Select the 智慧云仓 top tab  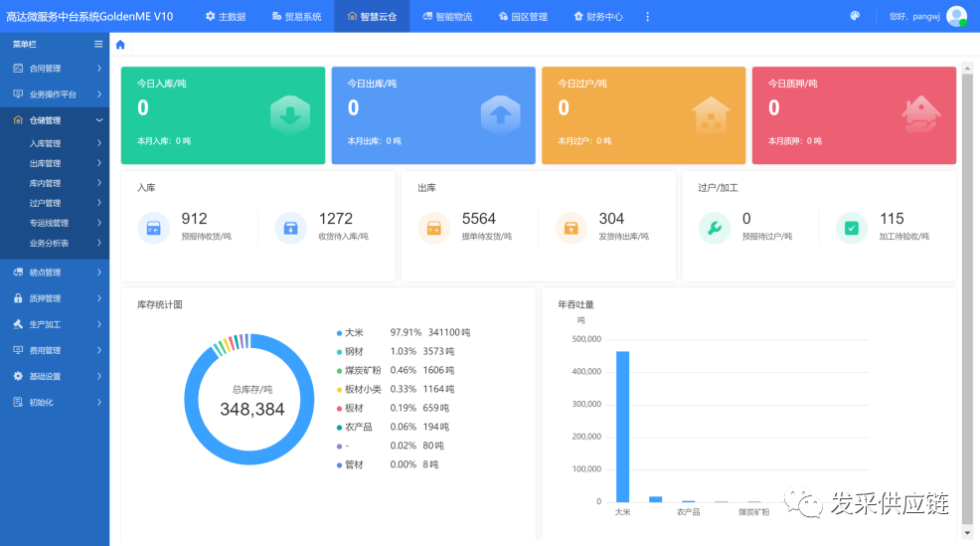[372, 16]
